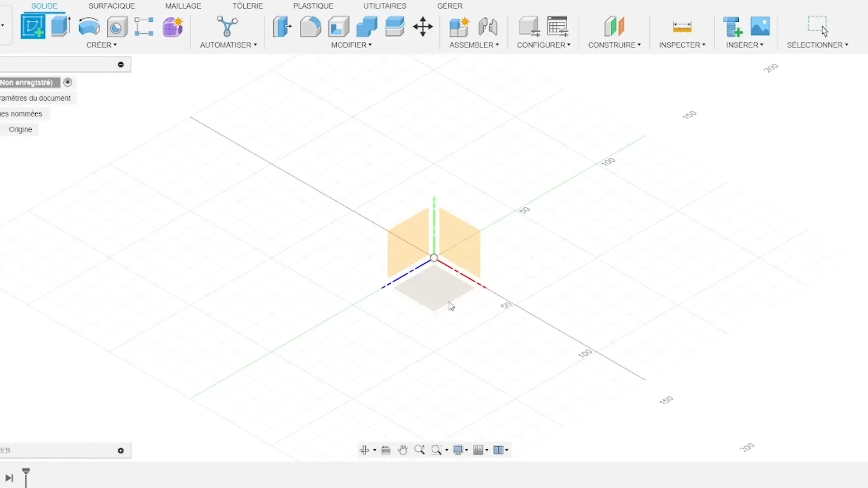The width and height of the screenshot is (868, 488).
Task: Click the document settings browser item
Action: pos(35,98)
